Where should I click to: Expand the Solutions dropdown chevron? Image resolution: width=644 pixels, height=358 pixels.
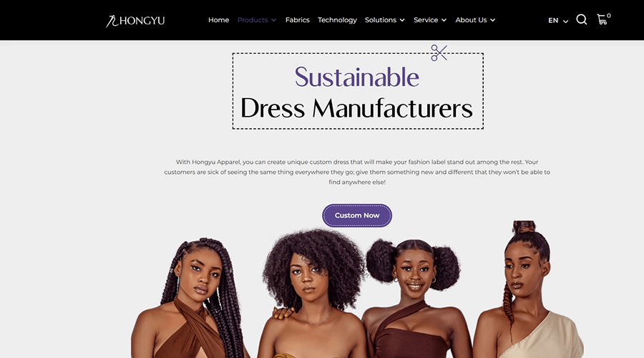pyautogui.click(x=402, y=20)
